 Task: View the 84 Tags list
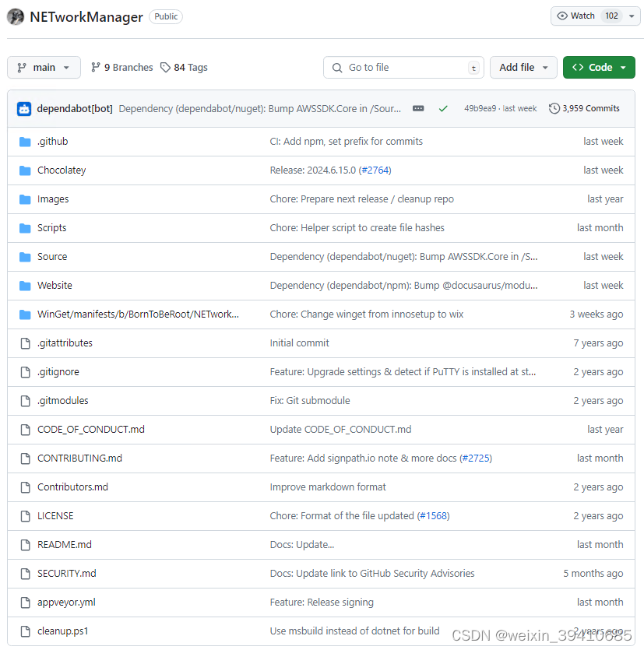[190, 67]
